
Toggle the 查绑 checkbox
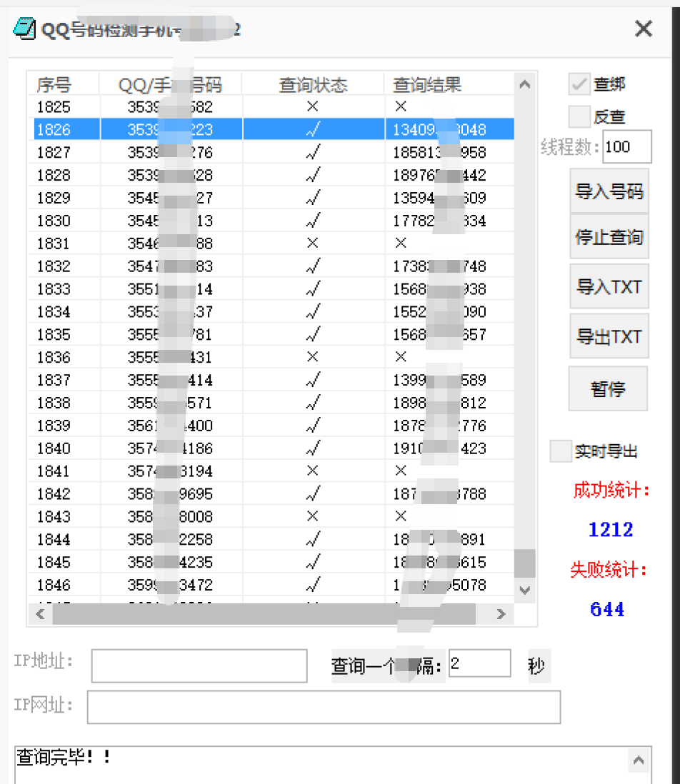[579, 84]
